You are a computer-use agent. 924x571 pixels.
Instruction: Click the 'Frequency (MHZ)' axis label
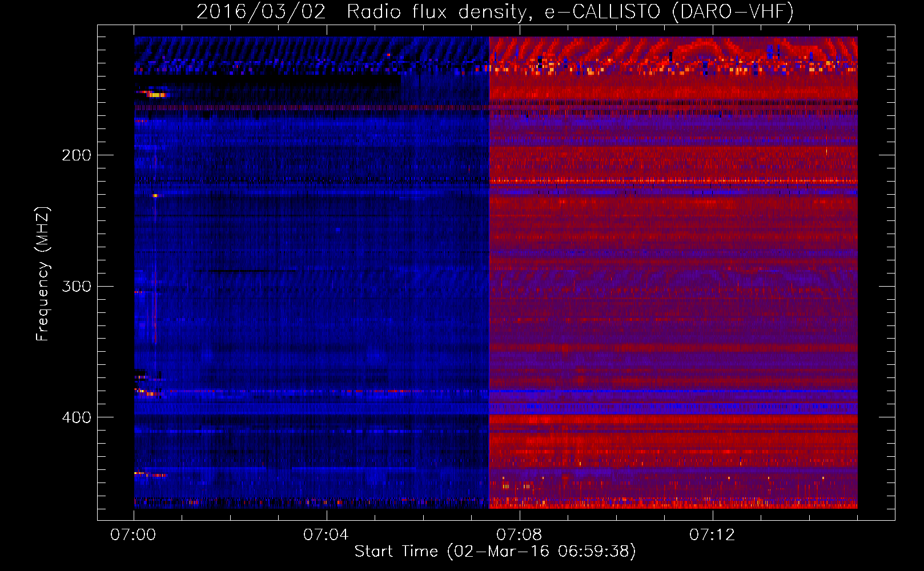(x=43, y=274)
